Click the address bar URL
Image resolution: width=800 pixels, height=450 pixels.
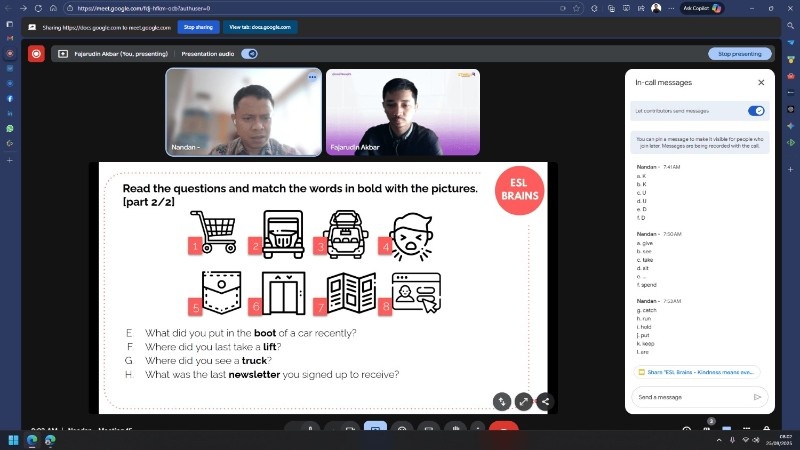pyautogui.click(x=144, y=8)
